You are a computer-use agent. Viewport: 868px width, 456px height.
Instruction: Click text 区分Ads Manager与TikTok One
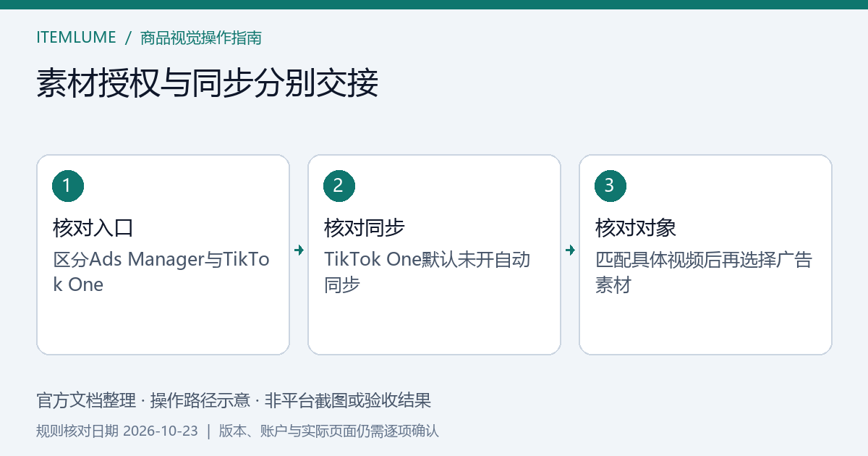pos(161,271)
